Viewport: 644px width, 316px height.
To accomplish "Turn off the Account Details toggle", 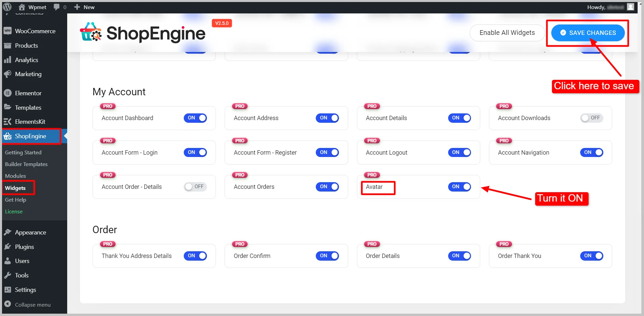I will pos(460,118).
